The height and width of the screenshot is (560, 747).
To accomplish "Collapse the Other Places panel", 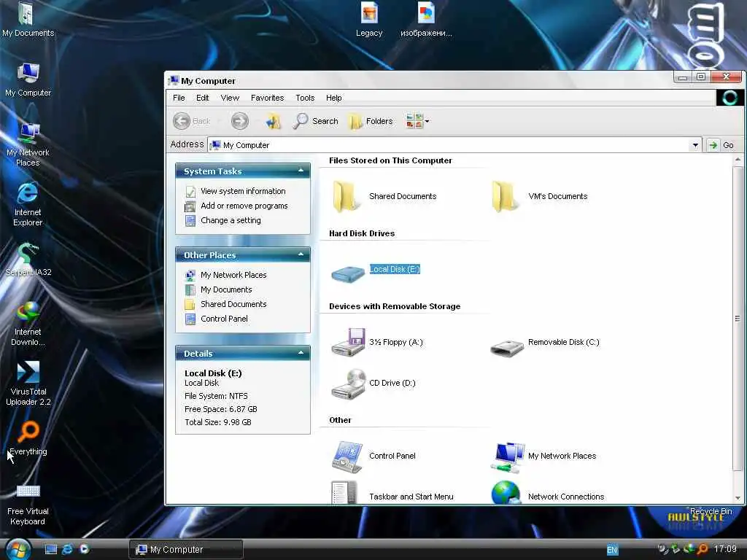I will point(301,254).
